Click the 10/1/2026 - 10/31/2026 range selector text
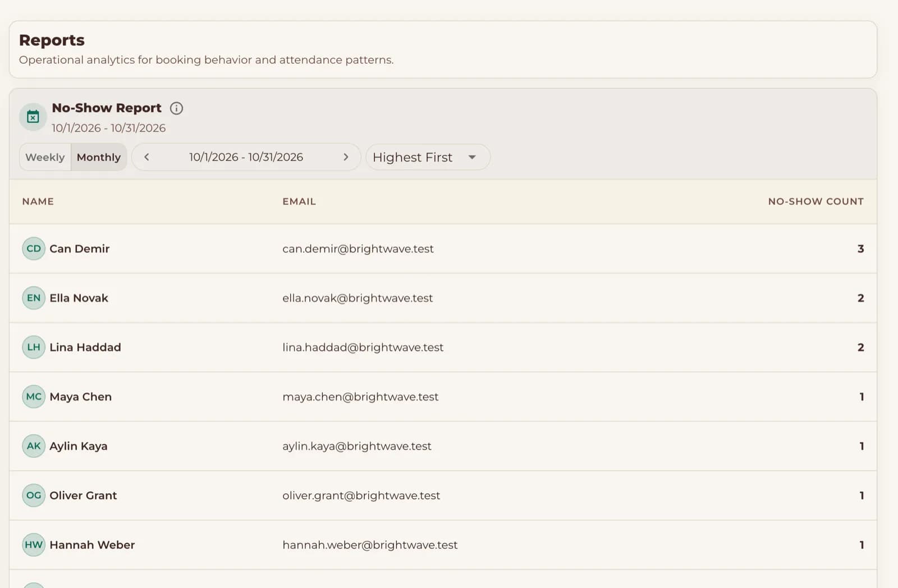The image size is (898, 588). [246, 157]
